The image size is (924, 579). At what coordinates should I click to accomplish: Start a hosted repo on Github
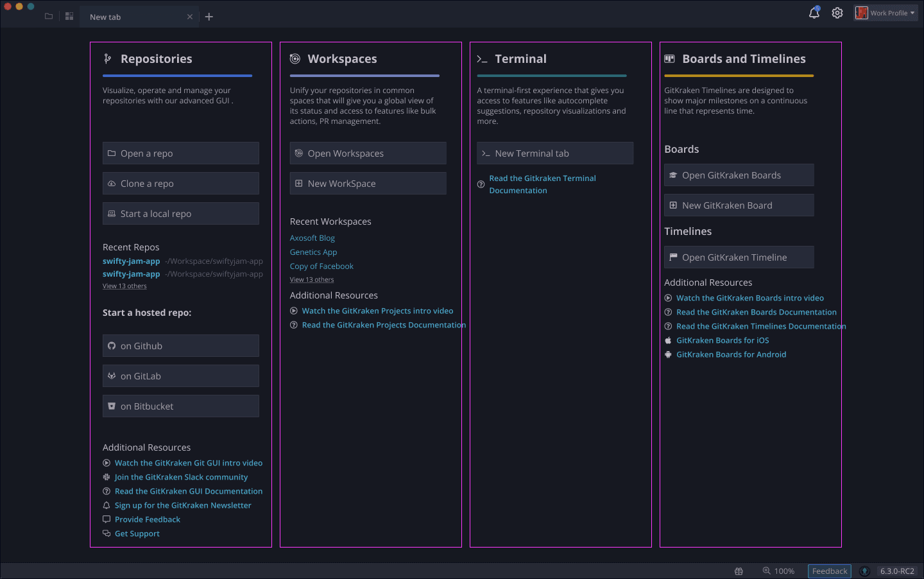[x=181, y=346]
